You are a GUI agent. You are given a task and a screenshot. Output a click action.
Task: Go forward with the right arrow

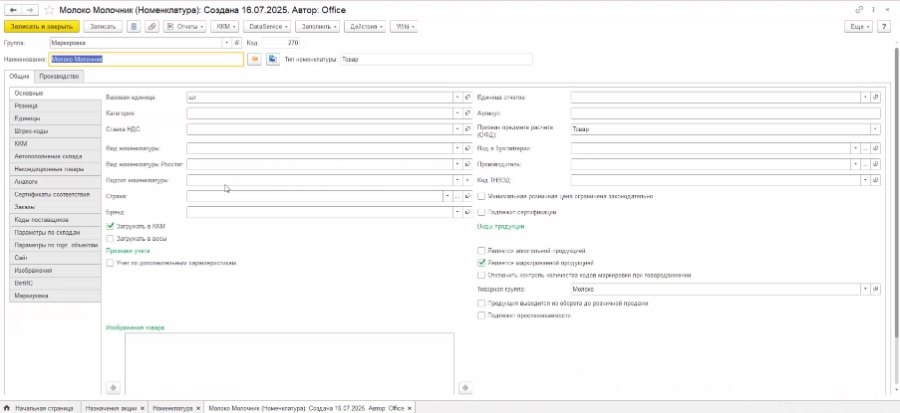point(30,10)
